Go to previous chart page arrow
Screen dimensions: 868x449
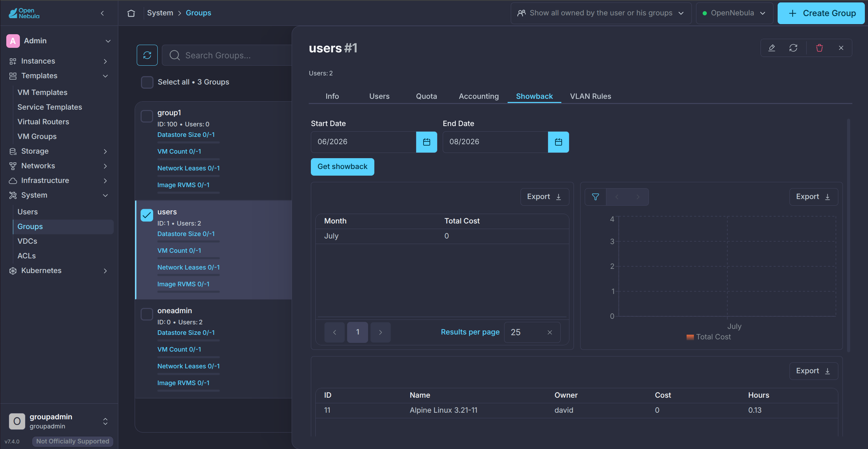coord(617,197)
